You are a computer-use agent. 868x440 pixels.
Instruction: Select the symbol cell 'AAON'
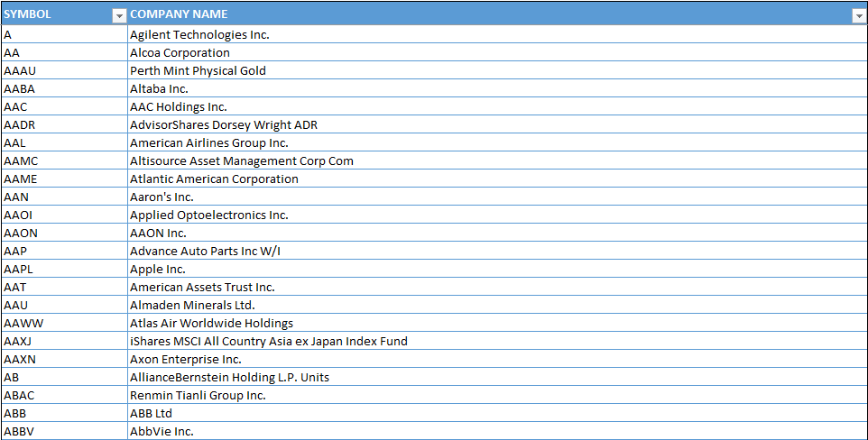[64, 233]
